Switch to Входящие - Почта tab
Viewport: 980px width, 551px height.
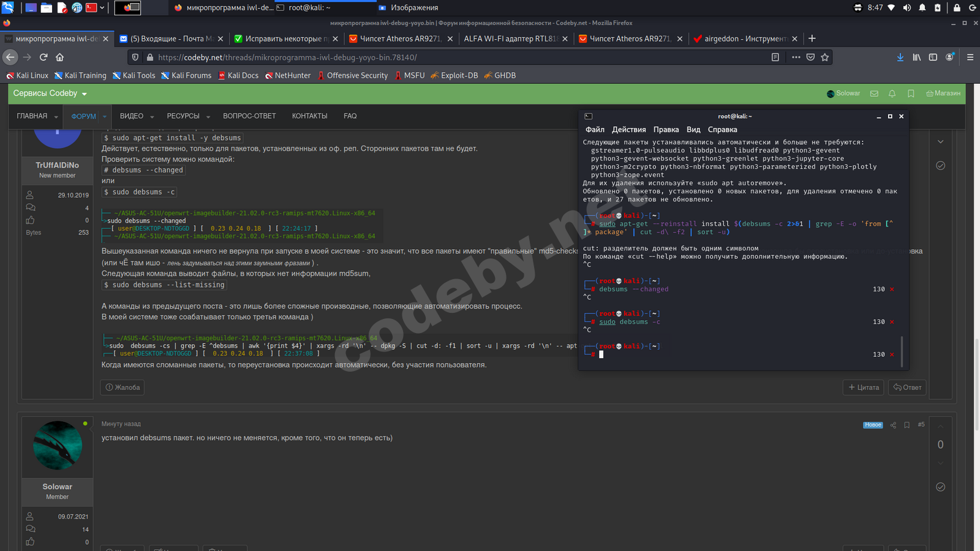(171, 39)
